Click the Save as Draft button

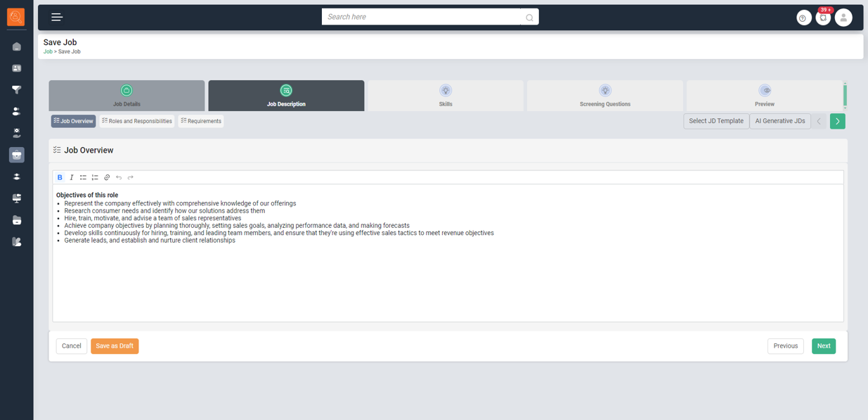115,346
